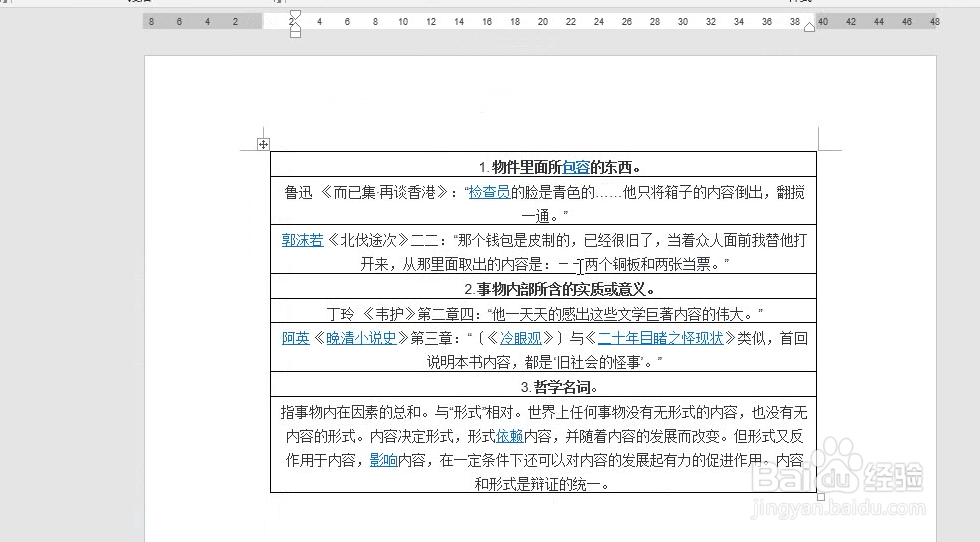
Task: Click ruler mark 20
Action: (542, 21)
